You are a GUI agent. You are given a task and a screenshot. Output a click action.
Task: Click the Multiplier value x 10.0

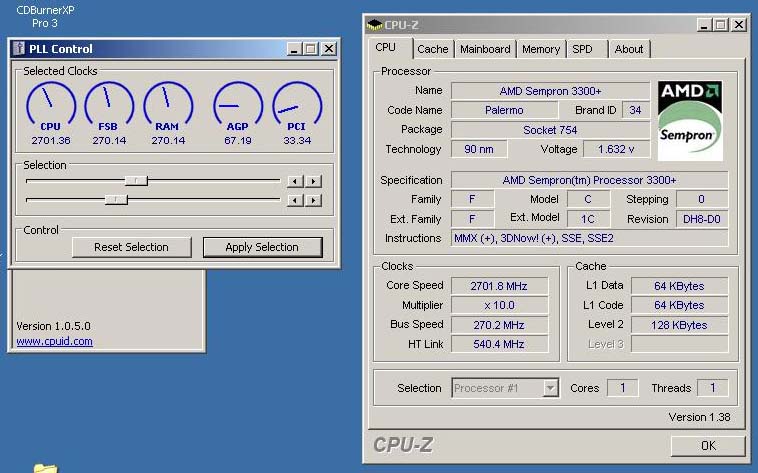(499, 305)
